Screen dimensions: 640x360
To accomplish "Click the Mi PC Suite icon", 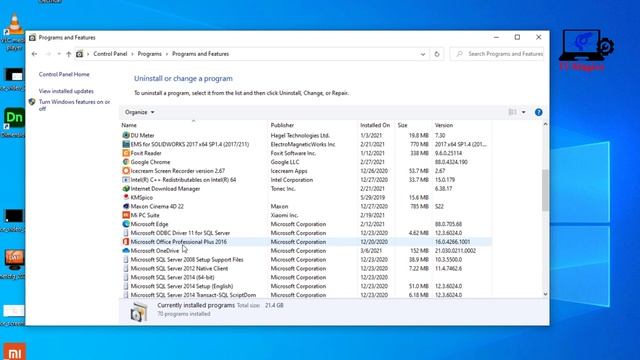I will coord(126,215).
